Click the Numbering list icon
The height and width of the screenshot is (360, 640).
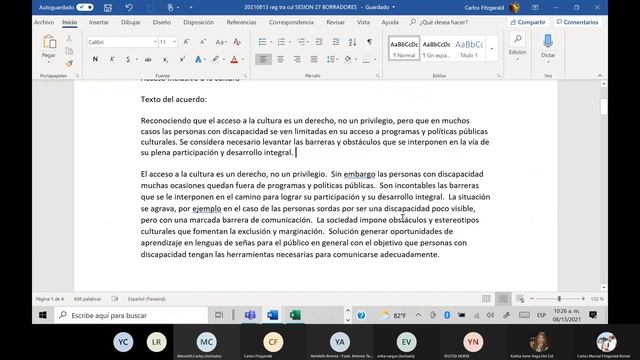coord(281,42)
